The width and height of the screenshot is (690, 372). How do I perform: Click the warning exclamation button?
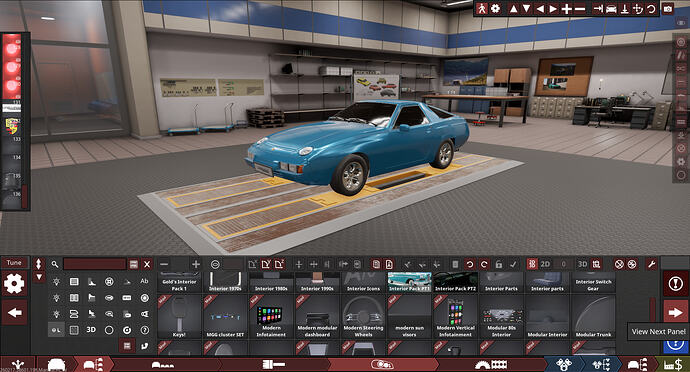point(675,284)
